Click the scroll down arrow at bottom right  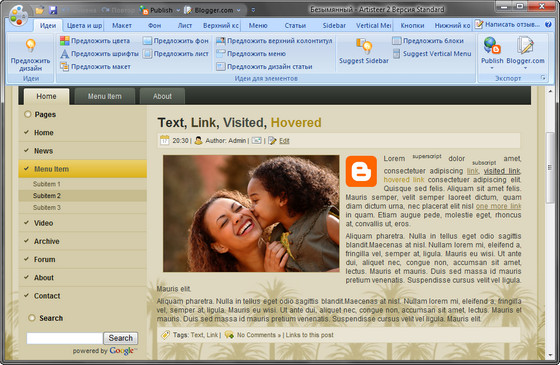point(550,355)
